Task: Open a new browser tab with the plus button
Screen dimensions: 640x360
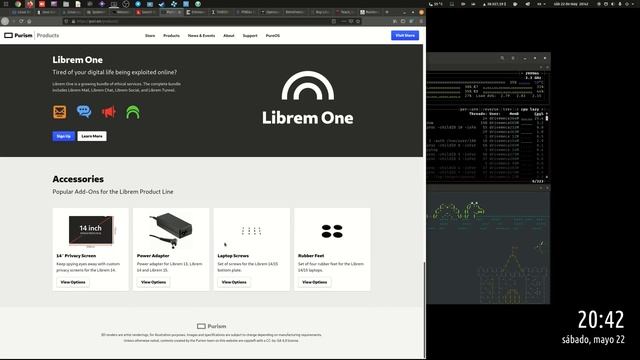Action: [387, 12]
